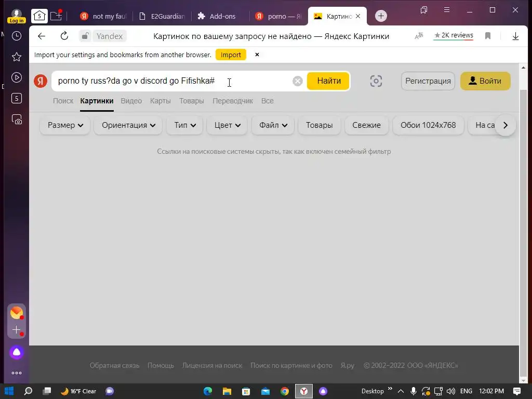This screenshot has height=399, width=532.
Task: Open the sidebar three-dots menu
Action: (16, 373)
